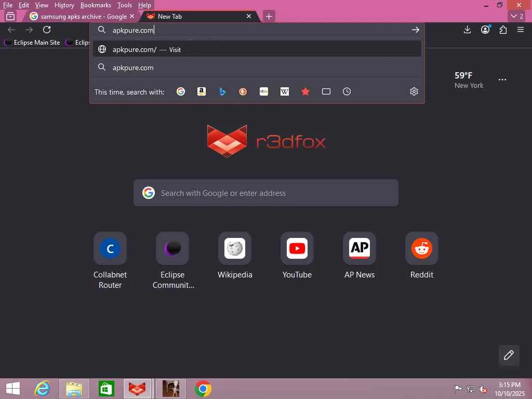This screenshot has width=532, height=399.
Task: Click the pencil customize new tab button
Action: click(x=509, y=355)
